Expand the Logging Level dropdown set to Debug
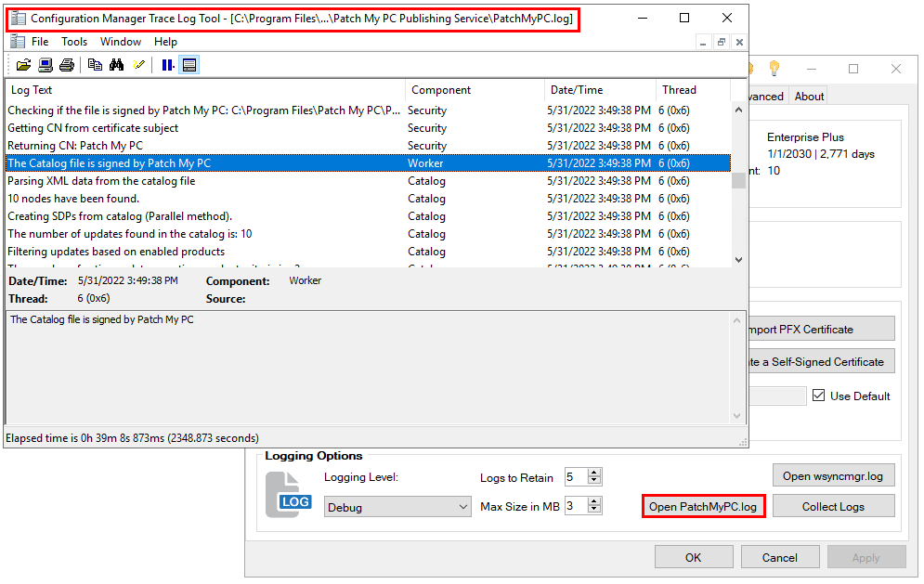 (x=397, y=507)
